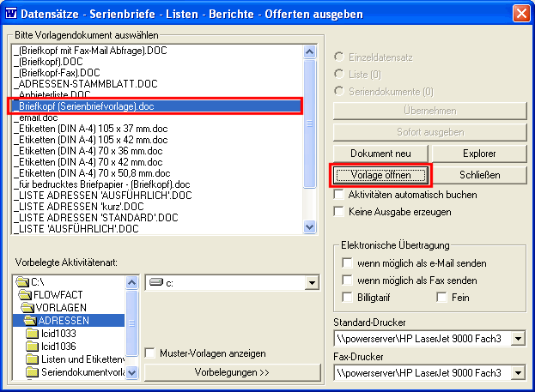
Task: Open the c: drive dropdown
Action: coord(312,282)
